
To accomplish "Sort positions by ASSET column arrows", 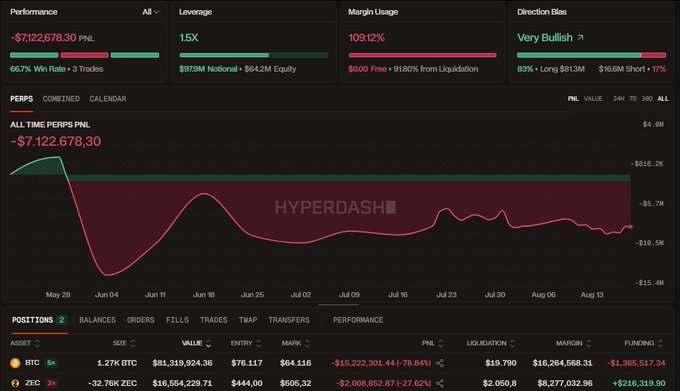I will tap(37, 343).
